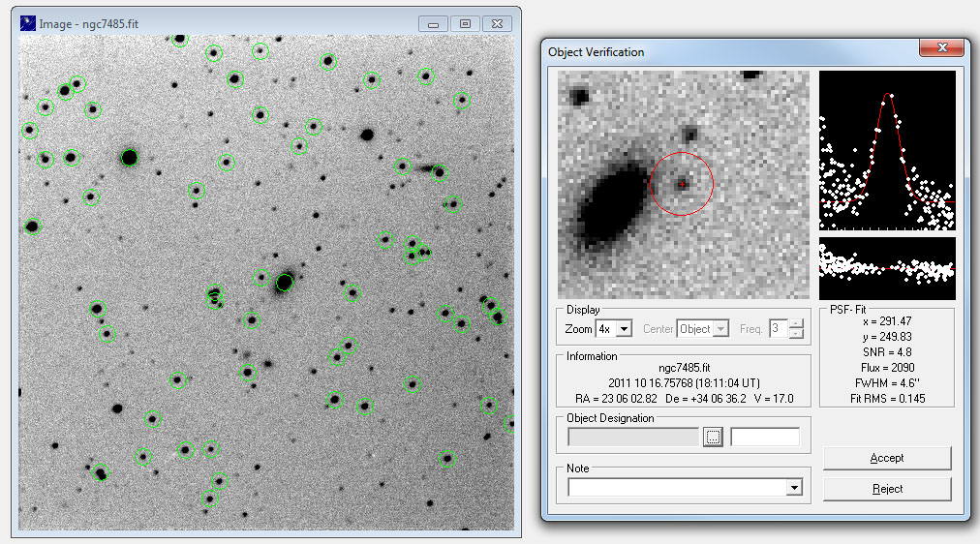The width and height of the screenshot is (980, 544).
Task: Click the grayed Object Designation text field
Action: coord(633,438)
